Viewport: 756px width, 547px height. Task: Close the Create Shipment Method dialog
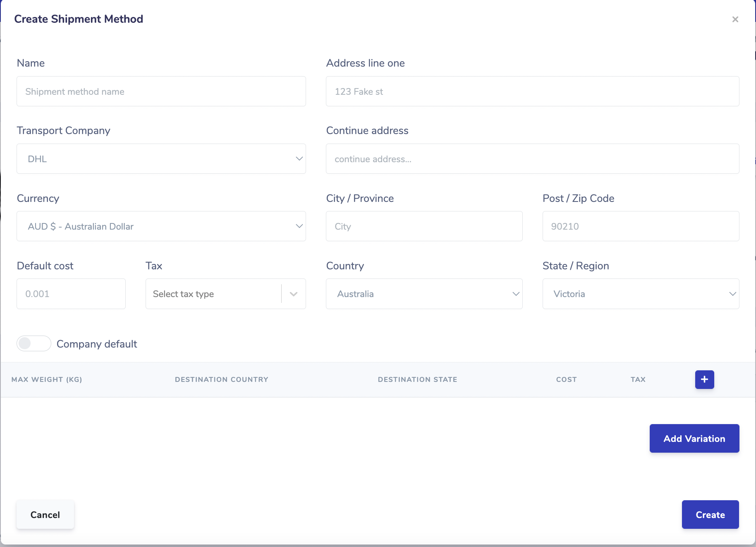tap(735, 19)
